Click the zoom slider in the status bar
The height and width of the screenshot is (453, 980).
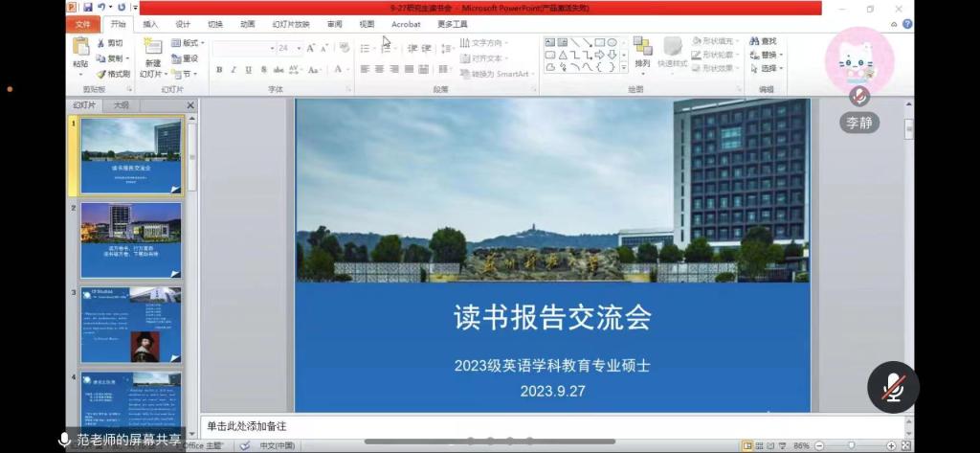click(851, 445)
